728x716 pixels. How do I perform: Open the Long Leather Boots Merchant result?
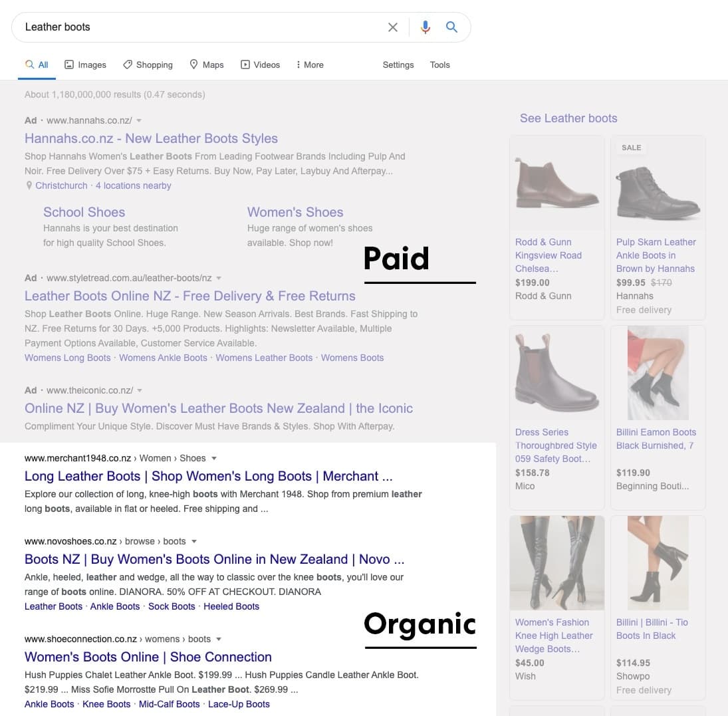click(208, 476)
